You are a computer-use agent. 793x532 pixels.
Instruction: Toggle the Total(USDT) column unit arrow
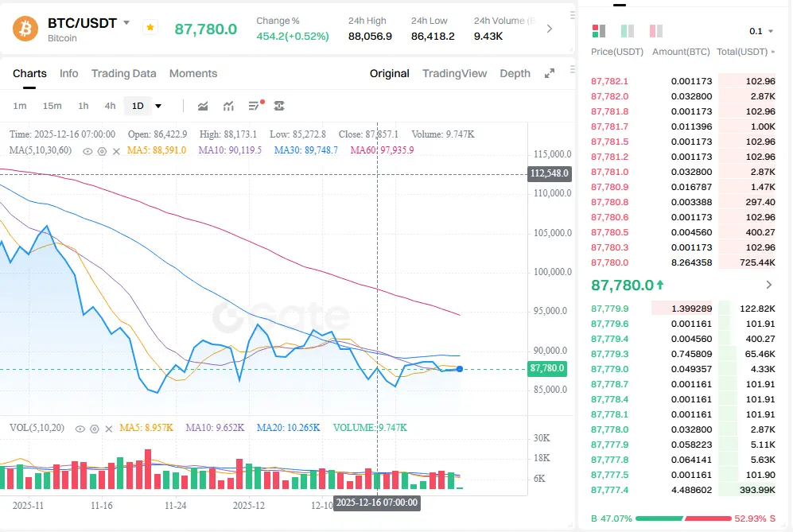pyautogui.click(x=773, y=52)
